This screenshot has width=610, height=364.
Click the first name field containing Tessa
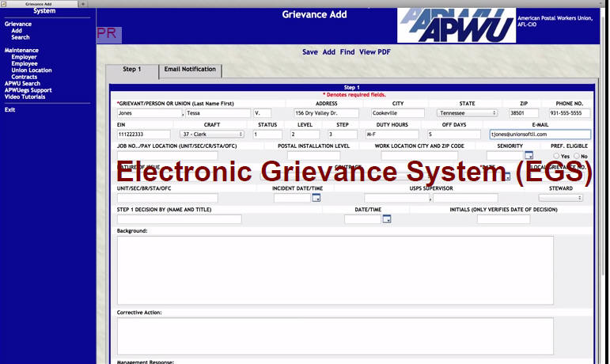[x=218, y=113]
